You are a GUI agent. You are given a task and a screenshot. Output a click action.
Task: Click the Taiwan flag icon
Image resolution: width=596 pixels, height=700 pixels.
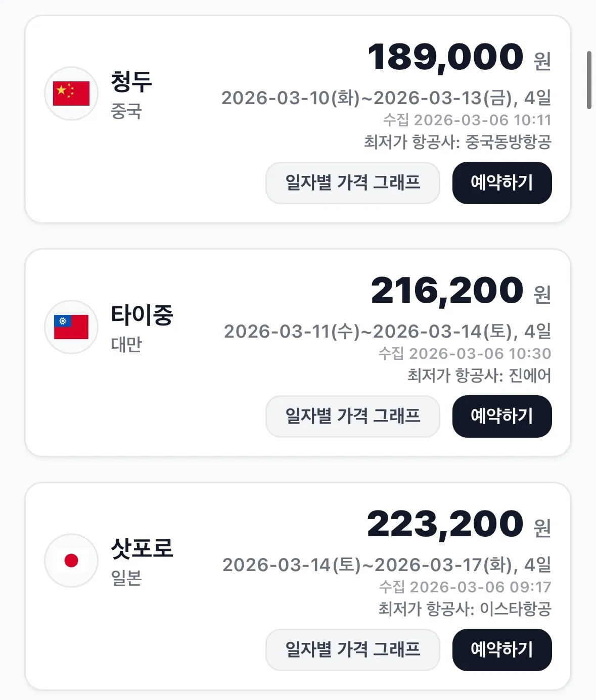coord(71,327)
